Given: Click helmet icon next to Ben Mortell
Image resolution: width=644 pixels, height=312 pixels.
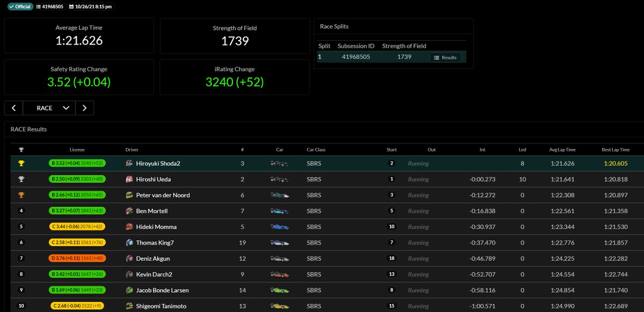Looking at the screenshot, I should pyautogui.click(x=129, y=211).
